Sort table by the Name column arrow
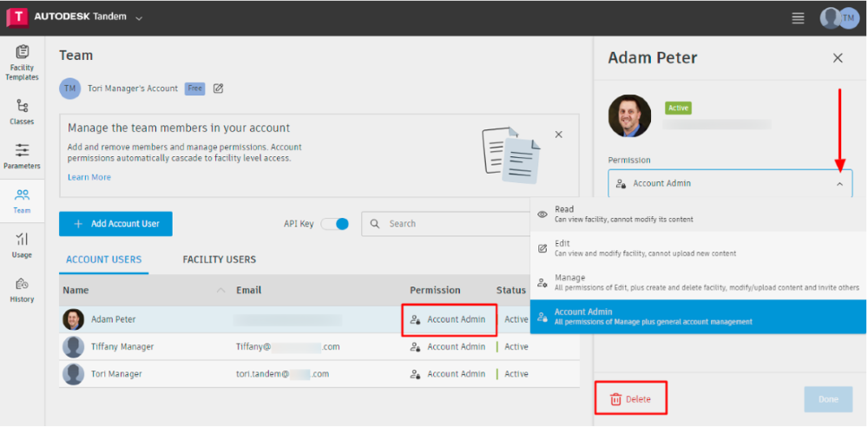Viewport: 868px width, 427px height. 220,290
